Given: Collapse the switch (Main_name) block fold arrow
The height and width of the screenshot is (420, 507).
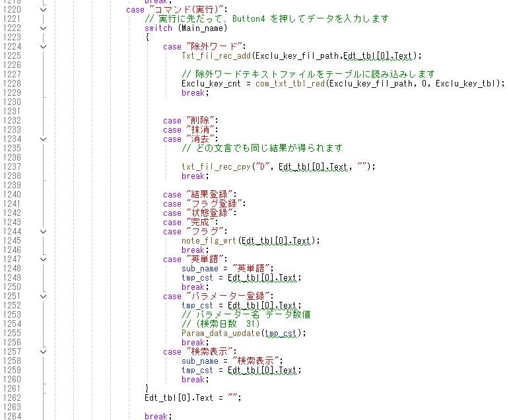Looking at the screenshot, I should click(44, 28).
